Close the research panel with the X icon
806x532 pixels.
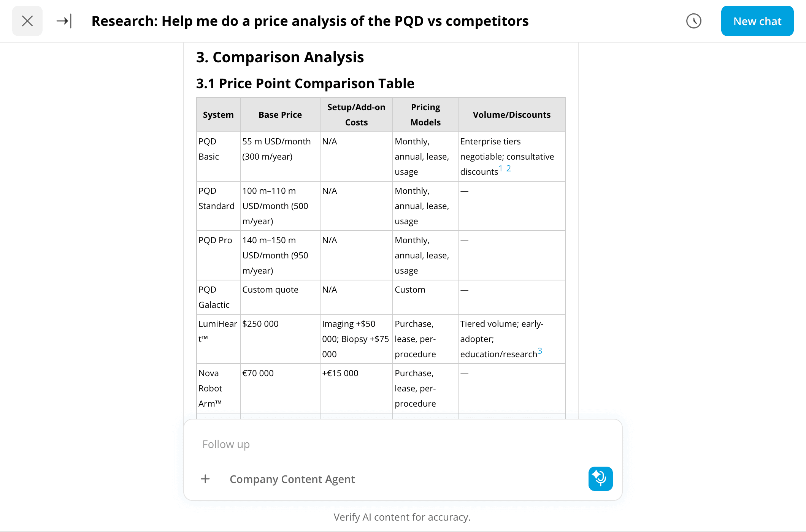point(27,21)
